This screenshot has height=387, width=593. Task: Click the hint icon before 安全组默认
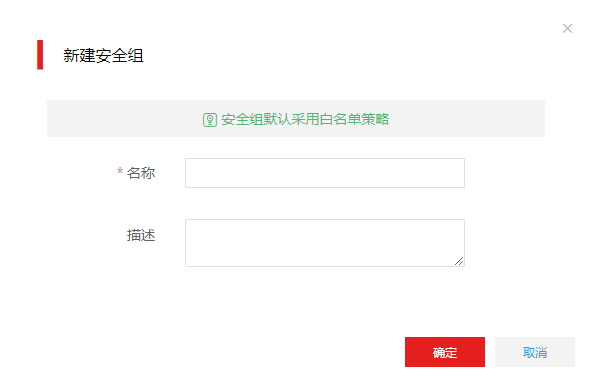[x=210, y=120]
